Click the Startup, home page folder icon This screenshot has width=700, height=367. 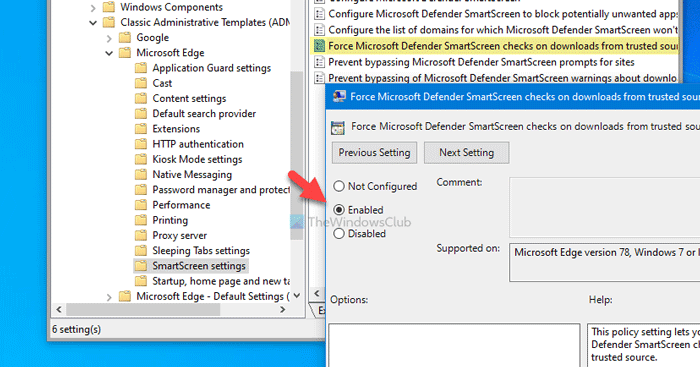click(141, 281)
